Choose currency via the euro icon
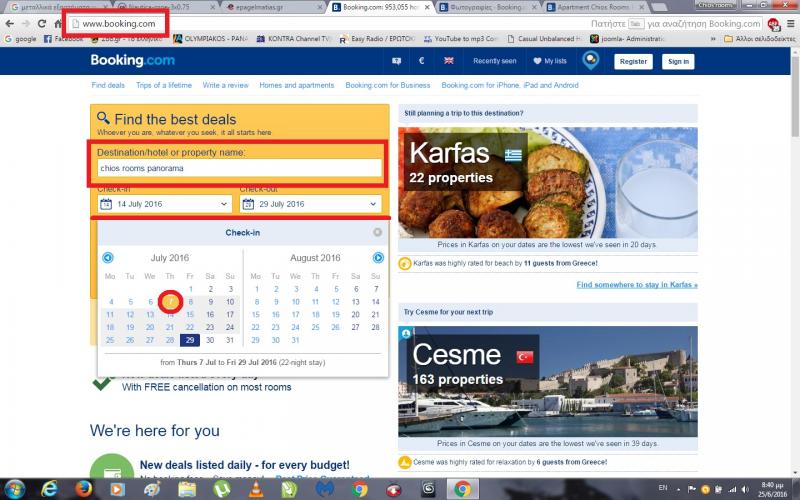800x500 pixels. [421, 61]
